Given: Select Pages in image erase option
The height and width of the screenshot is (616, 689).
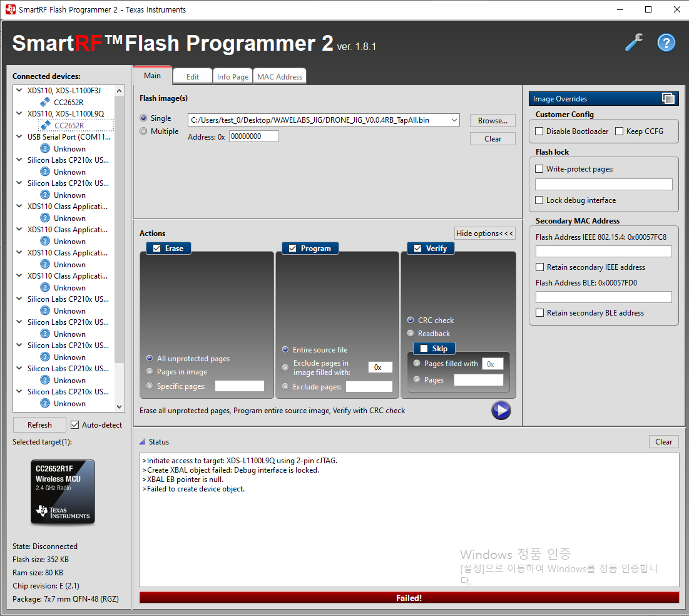Looking at the screenshot, I should point(150,371).
